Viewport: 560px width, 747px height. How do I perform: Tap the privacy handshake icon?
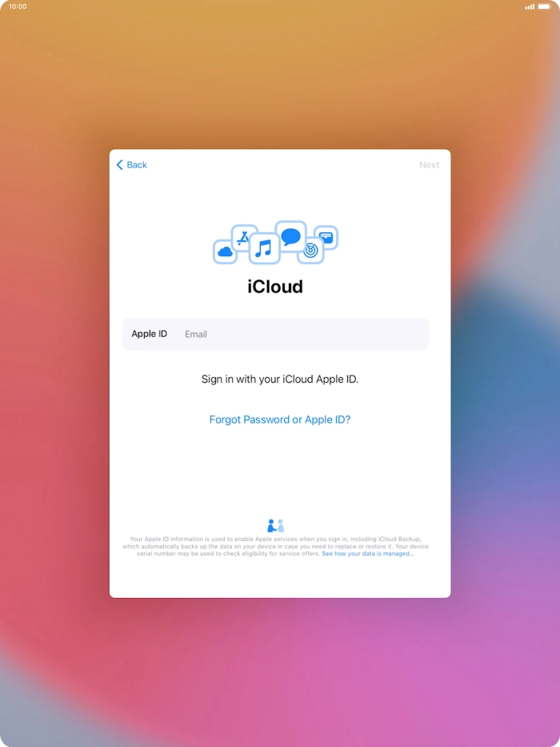(x=275, y=526)
